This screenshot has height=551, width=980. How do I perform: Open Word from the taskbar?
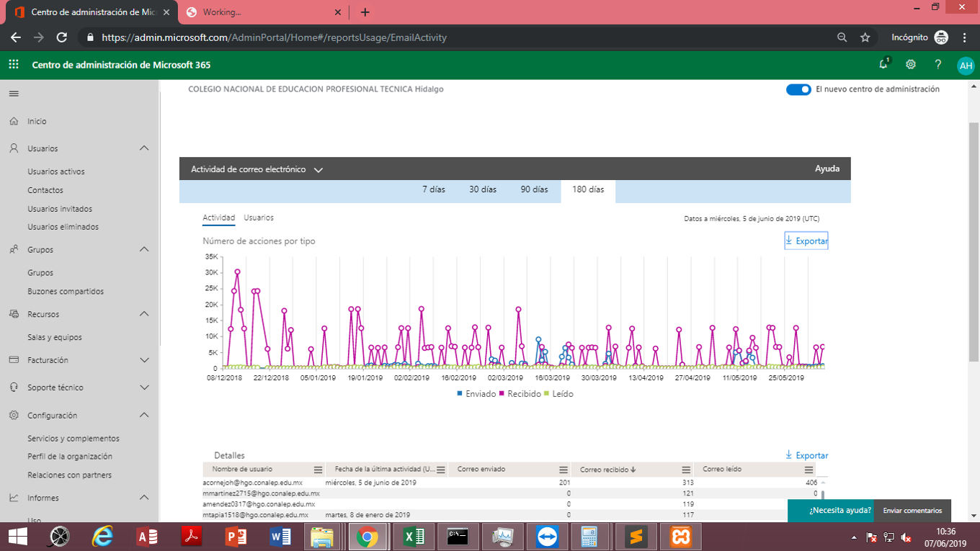pyautogui.click(x=280, y=537)
